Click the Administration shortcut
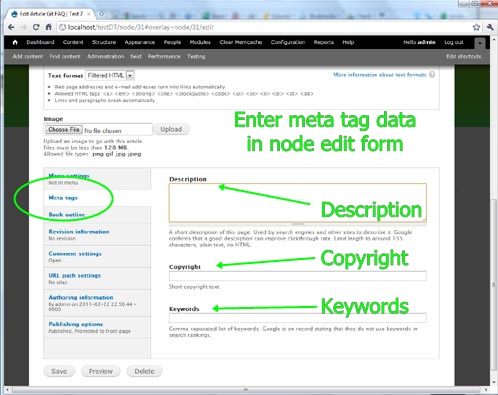498x395 pixels. [105, 56]
